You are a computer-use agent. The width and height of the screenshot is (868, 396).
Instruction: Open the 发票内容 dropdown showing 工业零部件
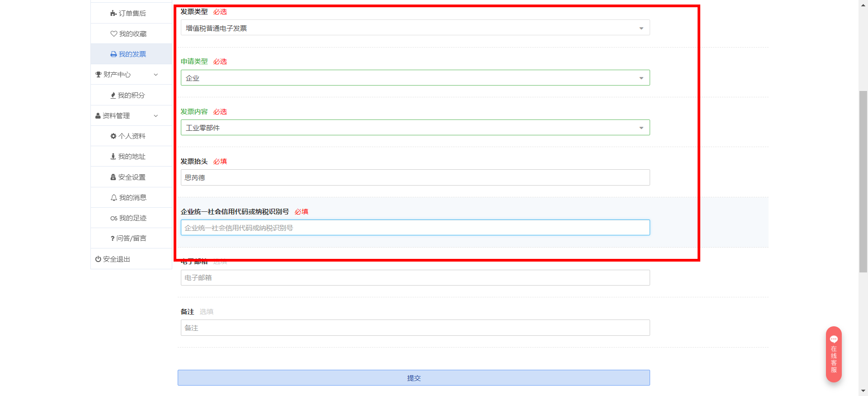(x=415, y=128)
